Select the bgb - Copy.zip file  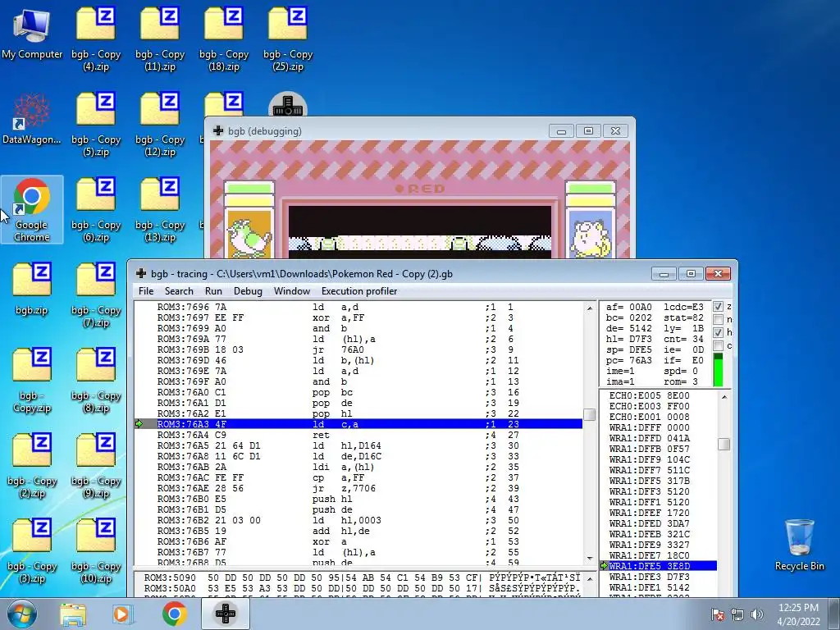pyautogui.click(x=32, y=381)
